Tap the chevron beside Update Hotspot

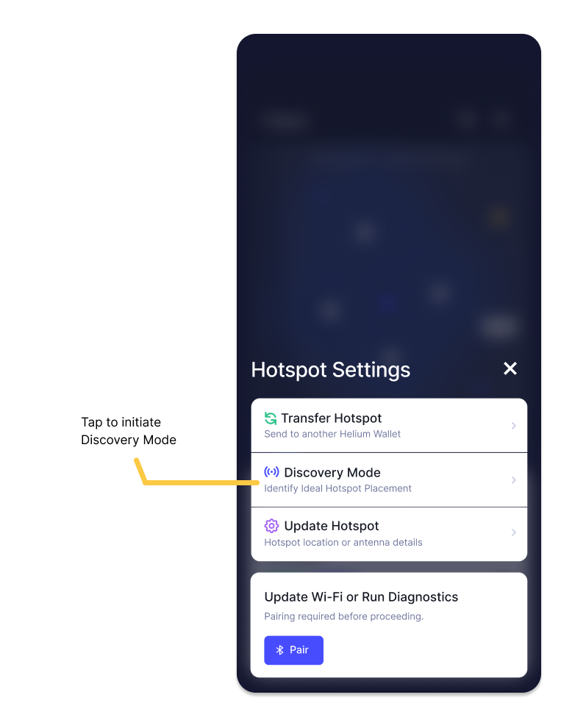pos(513,532)
